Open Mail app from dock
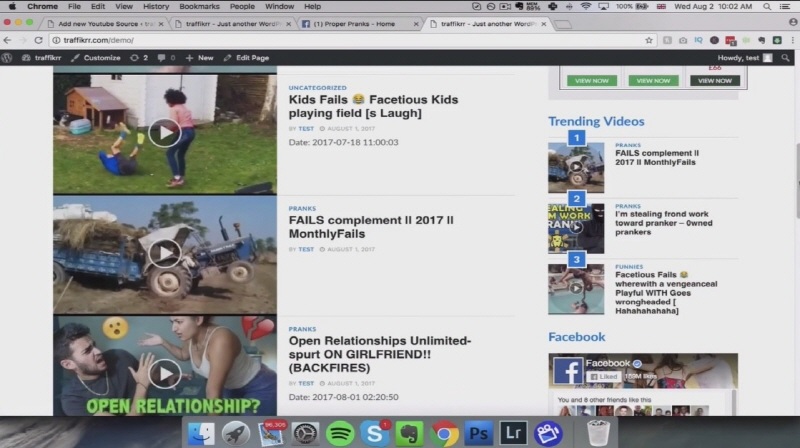The height and width of the screenshot is (448, 800). pyautogui.click(x=270, y=434)
